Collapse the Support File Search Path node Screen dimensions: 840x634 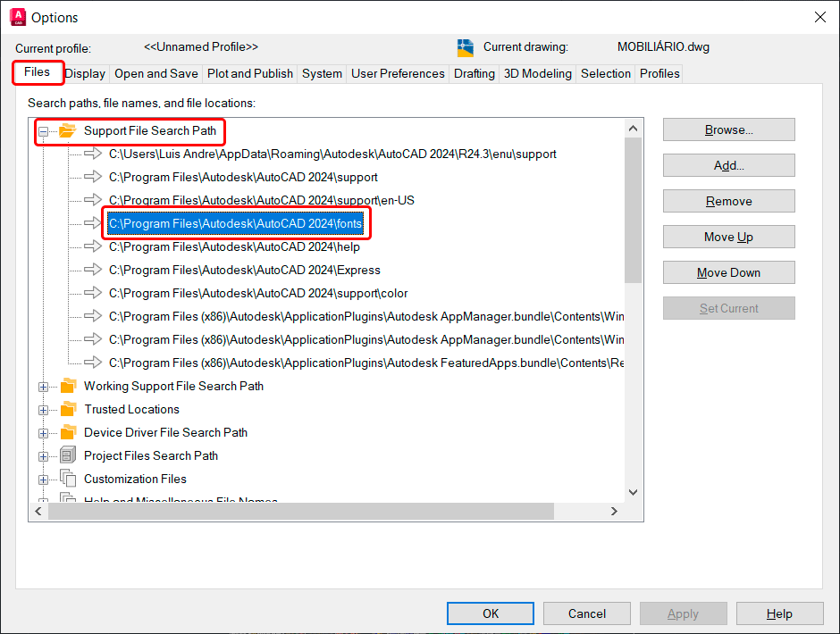pyautogui.click(x=43, y=131)
